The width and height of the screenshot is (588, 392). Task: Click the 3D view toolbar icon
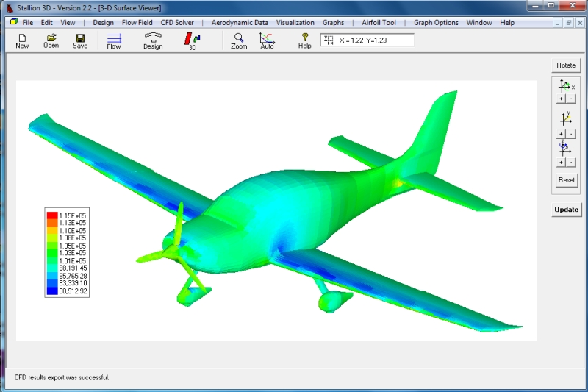pyautogui.click(x=193, y=40)
